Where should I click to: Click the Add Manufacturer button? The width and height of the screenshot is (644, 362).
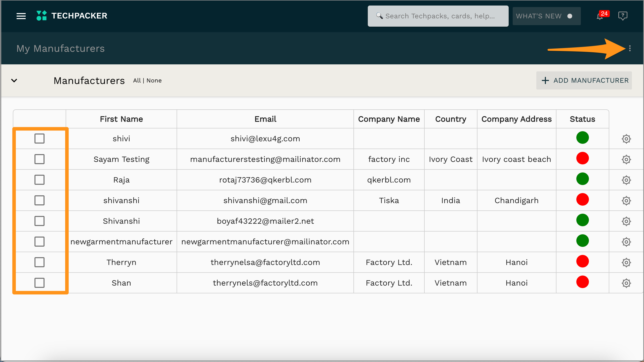584,80
